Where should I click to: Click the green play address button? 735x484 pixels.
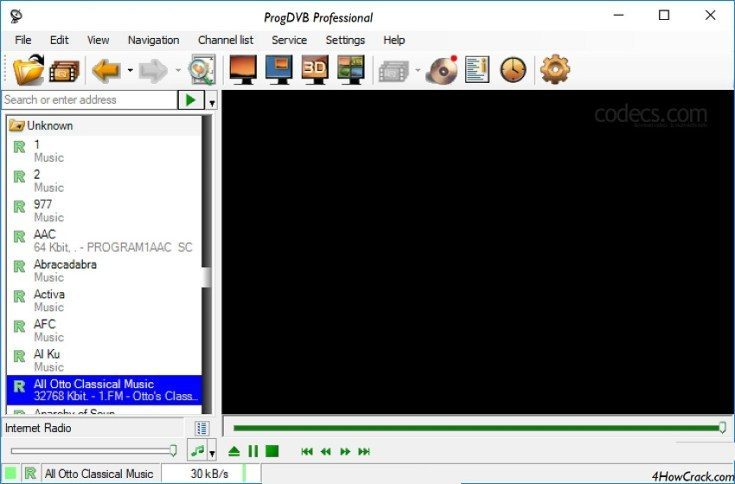pos(191,100)
